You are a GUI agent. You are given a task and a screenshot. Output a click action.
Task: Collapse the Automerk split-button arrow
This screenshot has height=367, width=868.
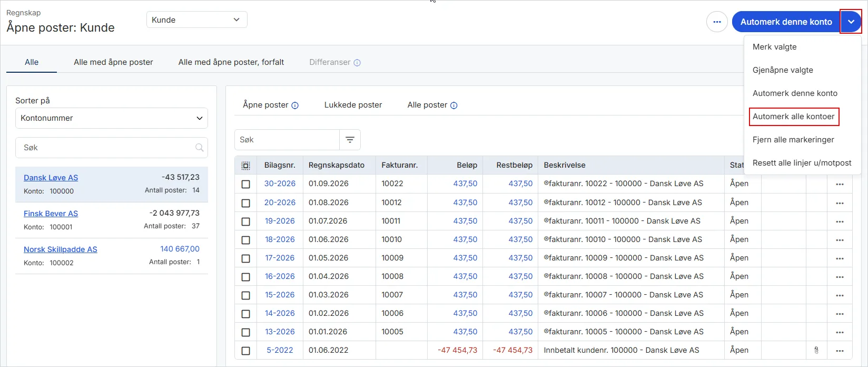(851, 22)
